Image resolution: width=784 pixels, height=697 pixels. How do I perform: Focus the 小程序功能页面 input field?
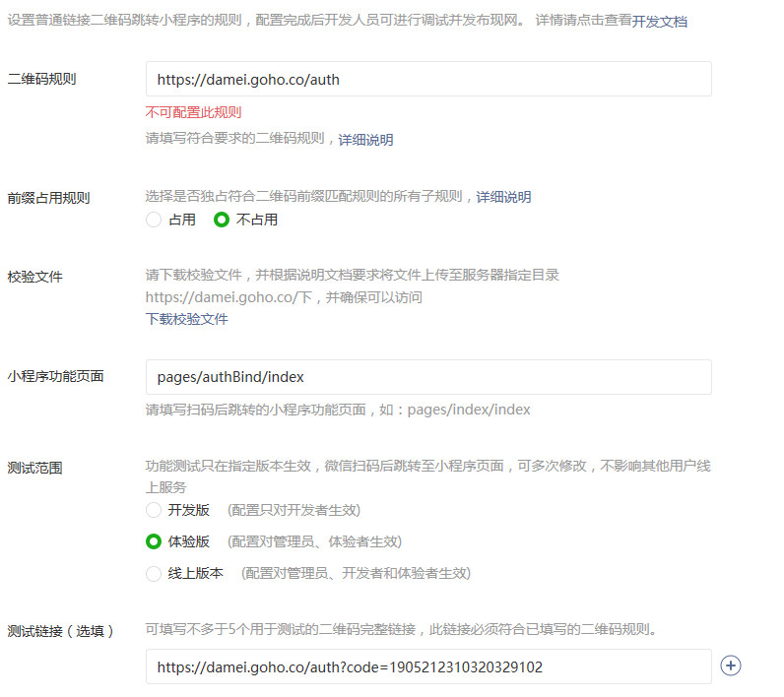click(x=428, y=377)
